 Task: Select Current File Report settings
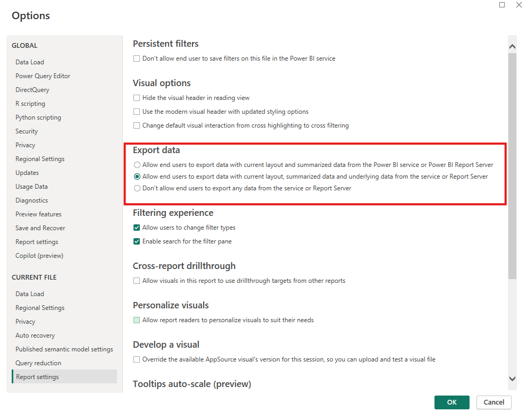[x=64, y=376]
